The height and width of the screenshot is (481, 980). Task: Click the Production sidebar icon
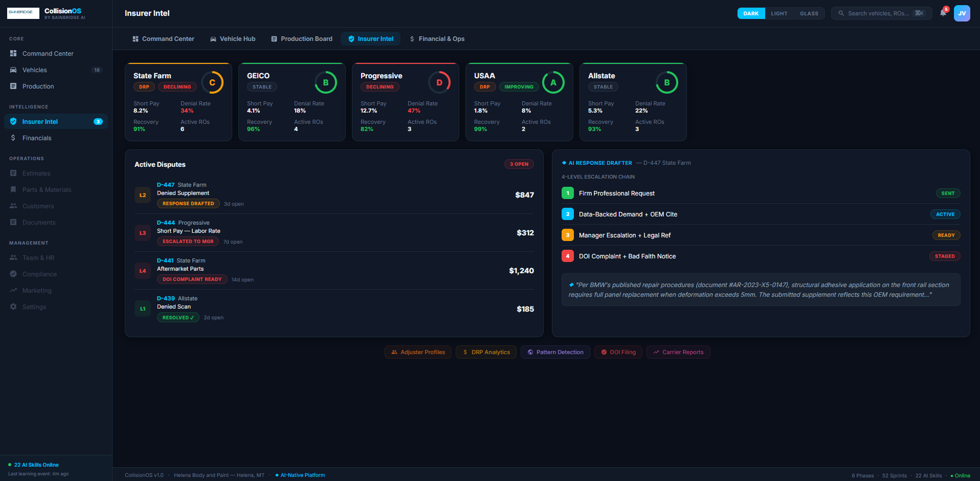(13, 86)
